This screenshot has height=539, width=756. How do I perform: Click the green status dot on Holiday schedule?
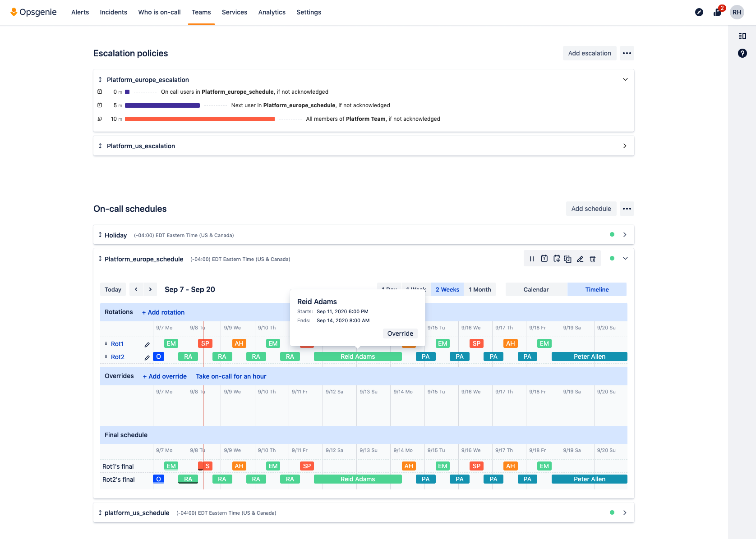(x=612, y=235)
